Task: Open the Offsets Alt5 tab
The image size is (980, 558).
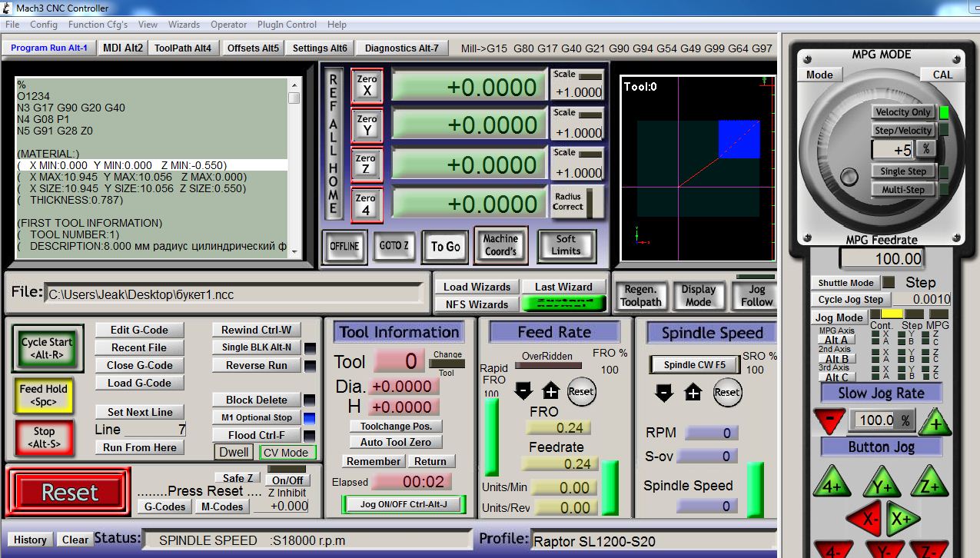Action: coord(253,48)
